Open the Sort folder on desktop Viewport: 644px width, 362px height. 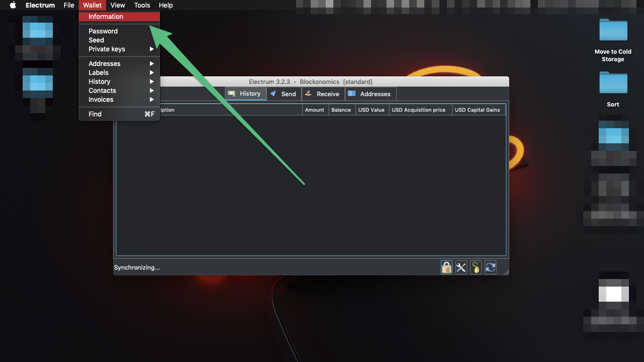613,89
